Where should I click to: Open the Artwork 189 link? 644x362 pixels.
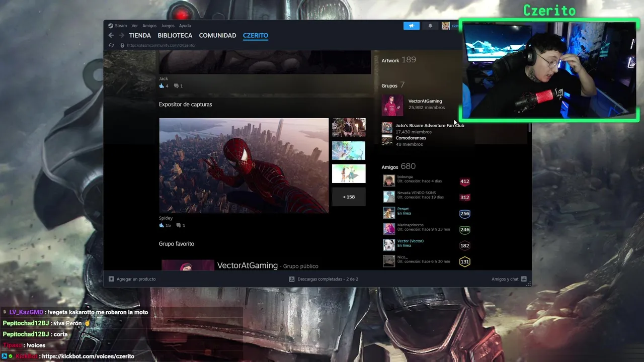(398, 60)
